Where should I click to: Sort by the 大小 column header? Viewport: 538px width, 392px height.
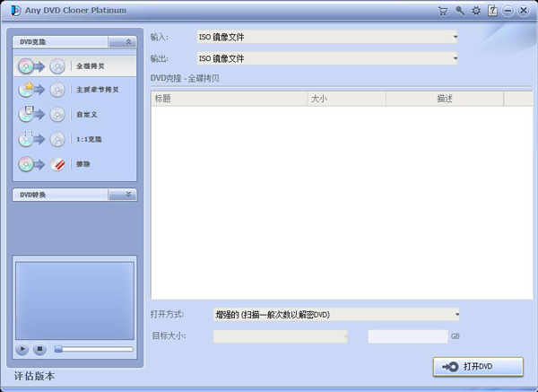[346, 99]
